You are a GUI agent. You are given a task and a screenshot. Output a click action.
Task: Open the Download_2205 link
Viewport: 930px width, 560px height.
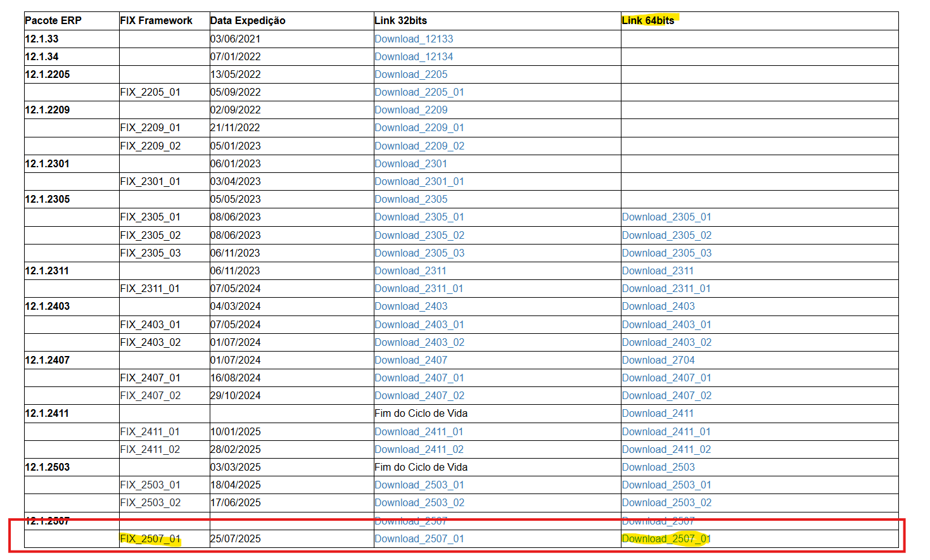[411, 74]
